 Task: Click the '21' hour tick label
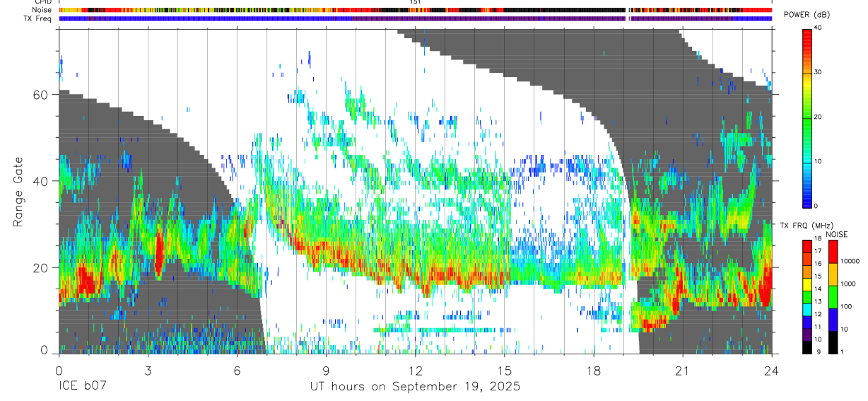click(x=682, y=370)
